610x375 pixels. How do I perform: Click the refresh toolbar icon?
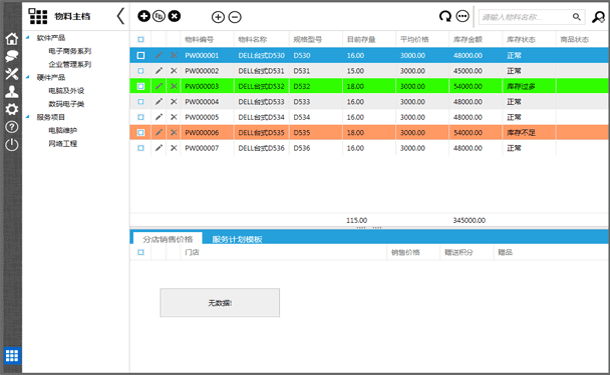coord(445,16)
